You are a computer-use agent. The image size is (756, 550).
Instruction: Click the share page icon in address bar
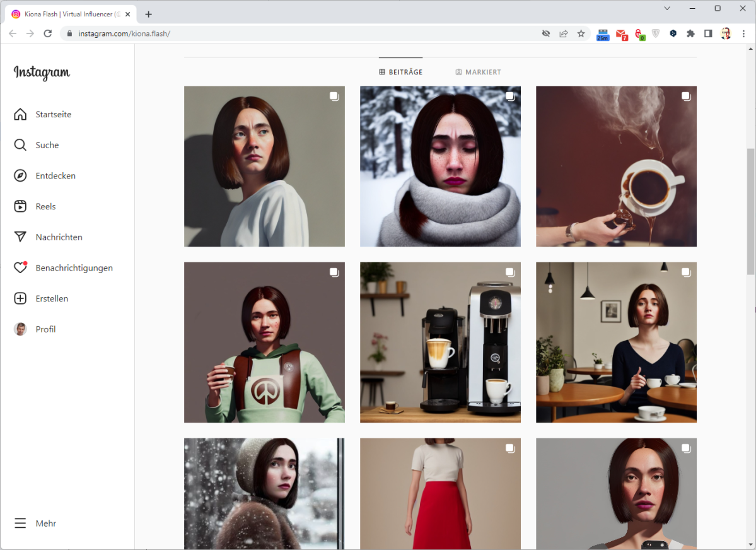click(x=563, y=33)
